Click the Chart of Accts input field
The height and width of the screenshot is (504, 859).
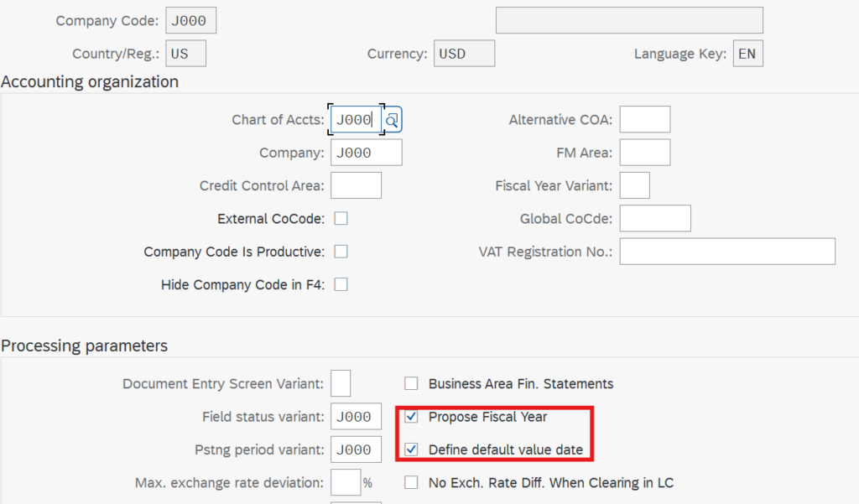[356, 120]
